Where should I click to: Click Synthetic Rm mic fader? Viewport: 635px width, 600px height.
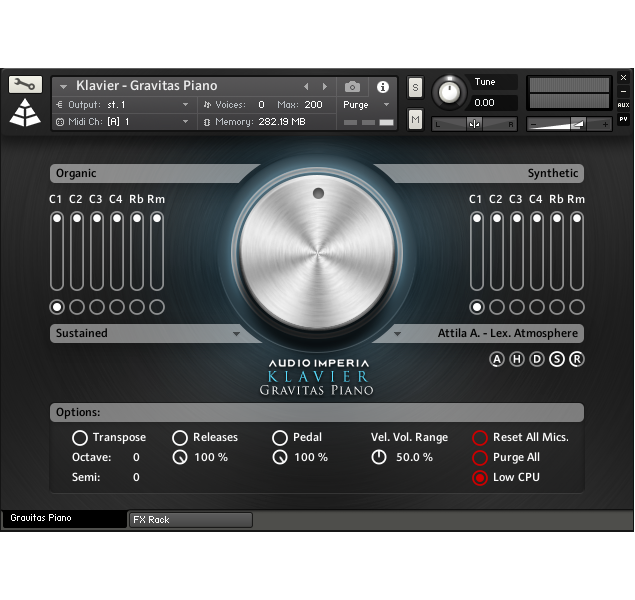tap(577, 251)
